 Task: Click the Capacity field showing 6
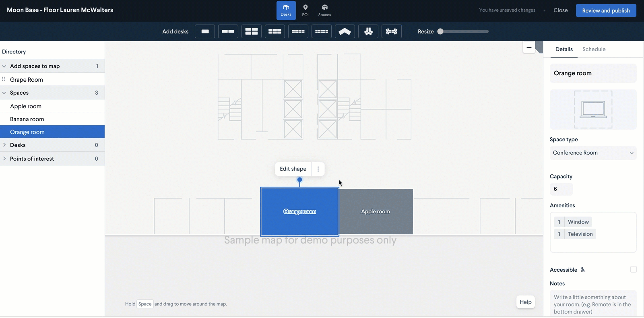[561, 189]
